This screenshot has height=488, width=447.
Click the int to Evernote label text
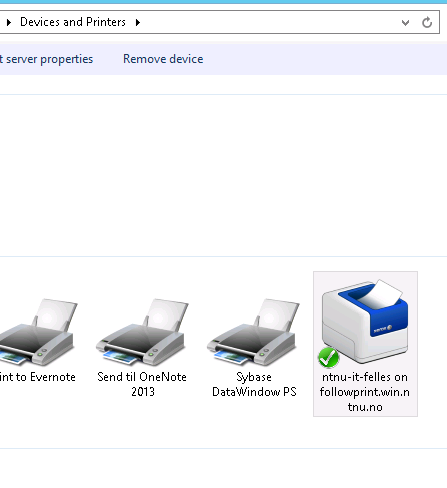[x=38, y=377]
